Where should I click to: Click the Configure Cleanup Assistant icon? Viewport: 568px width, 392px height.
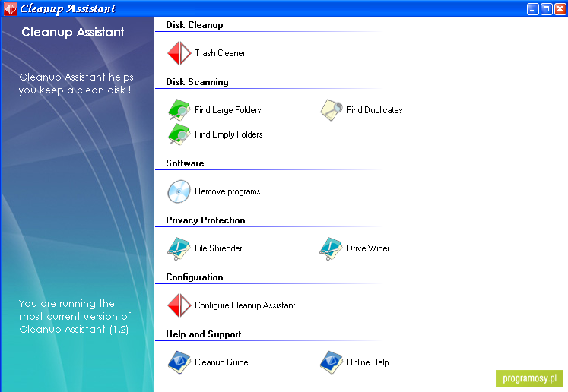point(179,305)
